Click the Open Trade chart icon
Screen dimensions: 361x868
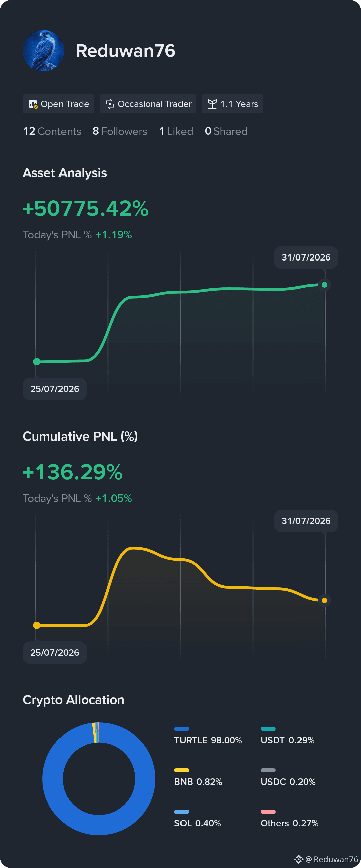point(33,104)
